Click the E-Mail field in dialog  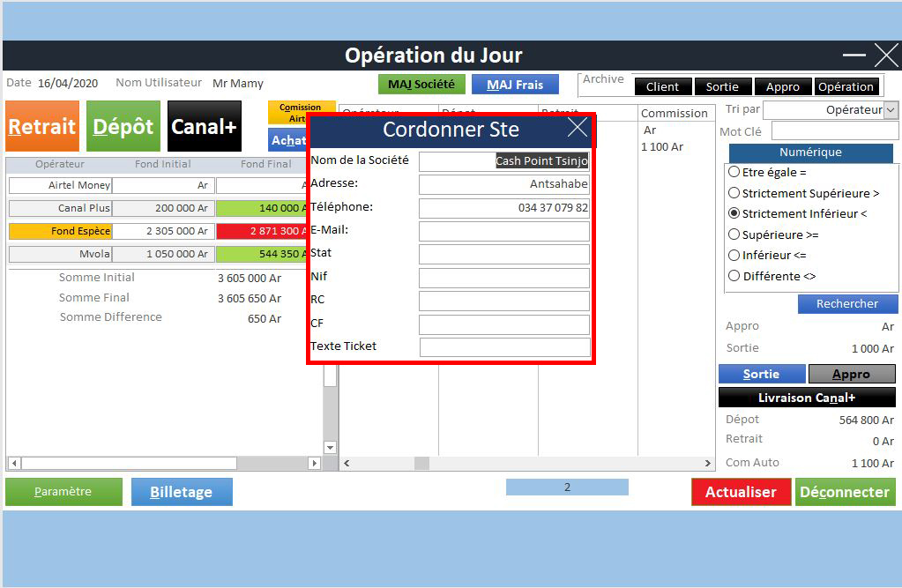[503, 231]
